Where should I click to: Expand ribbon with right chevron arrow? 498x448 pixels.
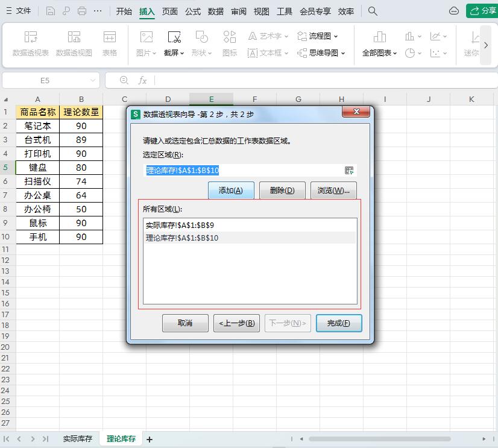click(486, 45)
